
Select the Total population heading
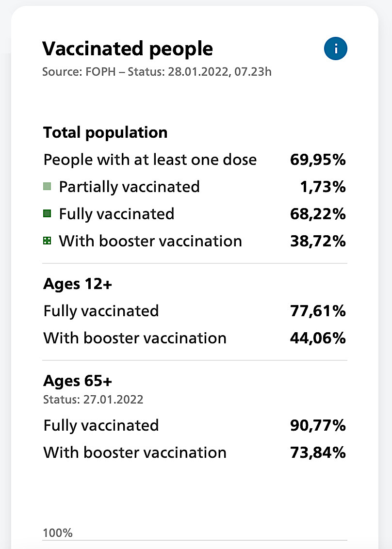coord(105,133)
